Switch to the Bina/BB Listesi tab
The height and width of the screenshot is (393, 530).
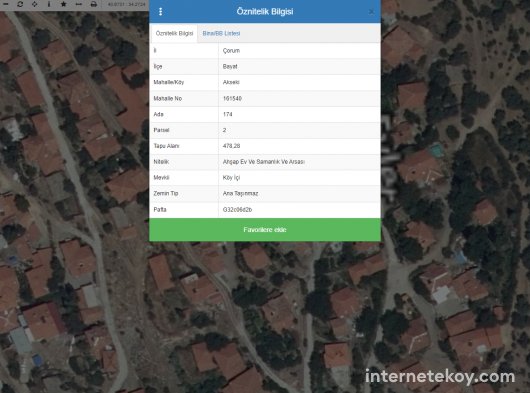(x=221, y=33)
